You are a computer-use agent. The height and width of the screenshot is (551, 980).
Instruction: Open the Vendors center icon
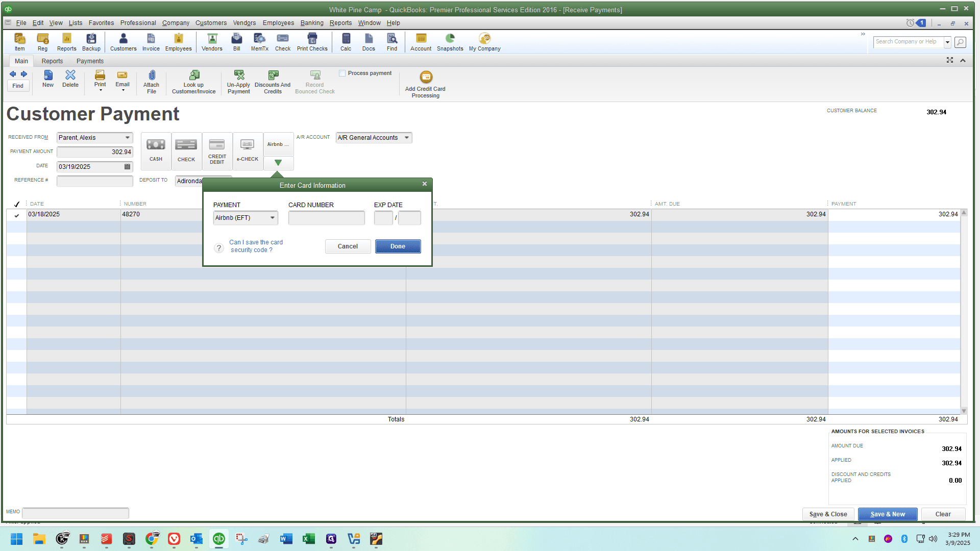212,42
